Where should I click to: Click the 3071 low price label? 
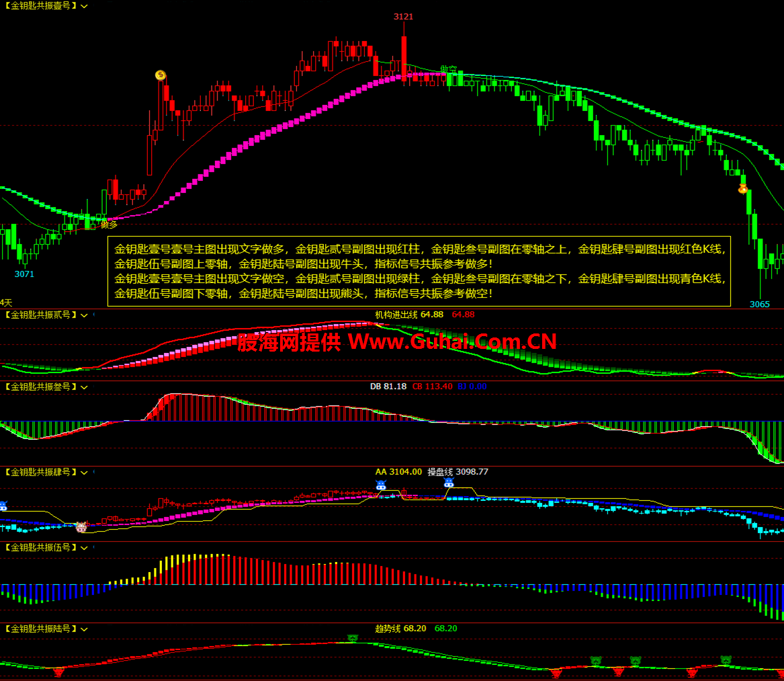pyautogui.click(x=24, y=274)
